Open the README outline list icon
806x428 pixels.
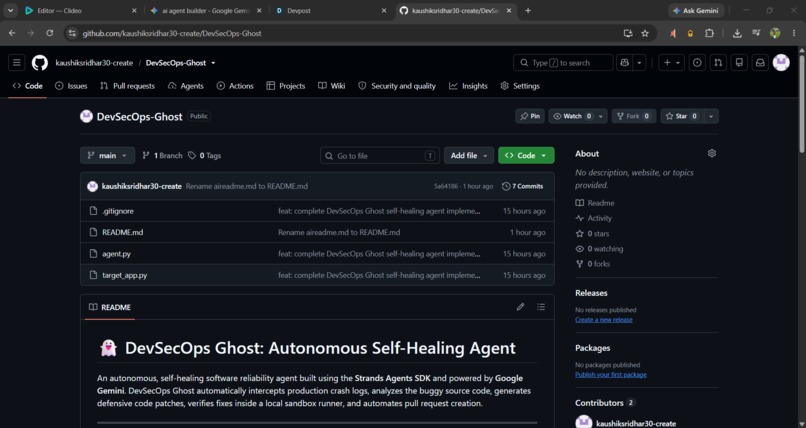click(x=541, y=307)
